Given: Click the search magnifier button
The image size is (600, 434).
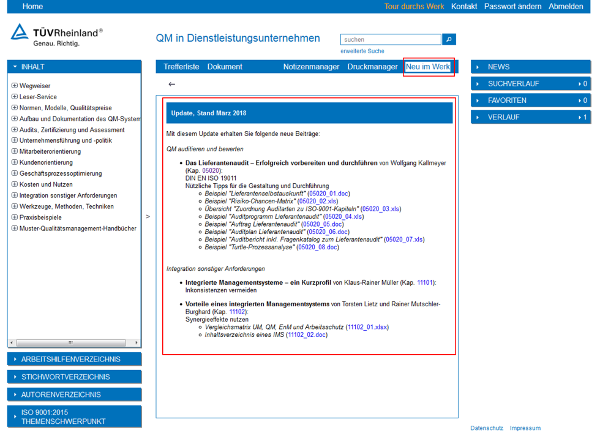Looking at the screenshot, I should click(x=448, y=39).
